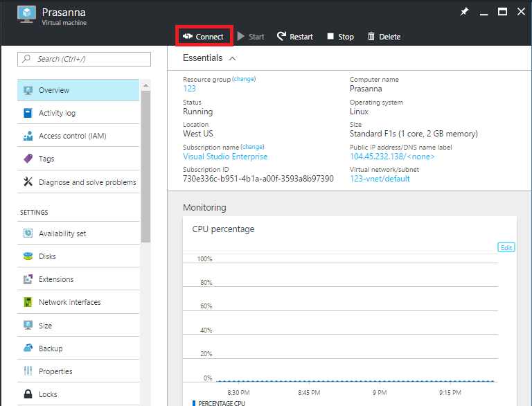The width and height of the screenshot is (532, 406).
Task: Click the Connect button in toolbar
Action: point(203,37)
